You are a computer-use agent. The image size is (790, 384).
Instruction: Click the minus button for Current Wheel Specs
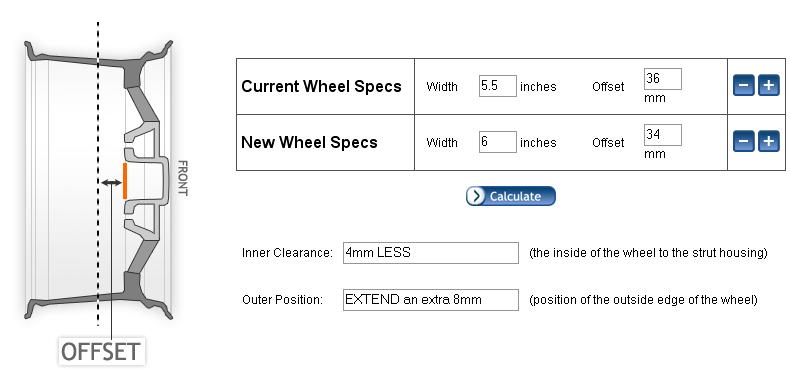(743, 85)
